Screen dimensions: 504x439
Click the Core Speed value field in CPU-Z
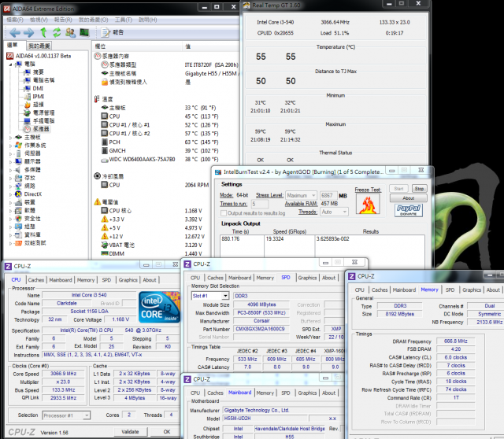point(63,374)
